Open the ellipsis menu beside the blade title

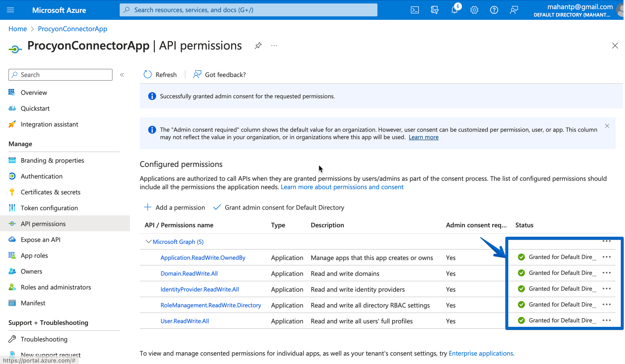pyautogui.click(x=274, y=45)
